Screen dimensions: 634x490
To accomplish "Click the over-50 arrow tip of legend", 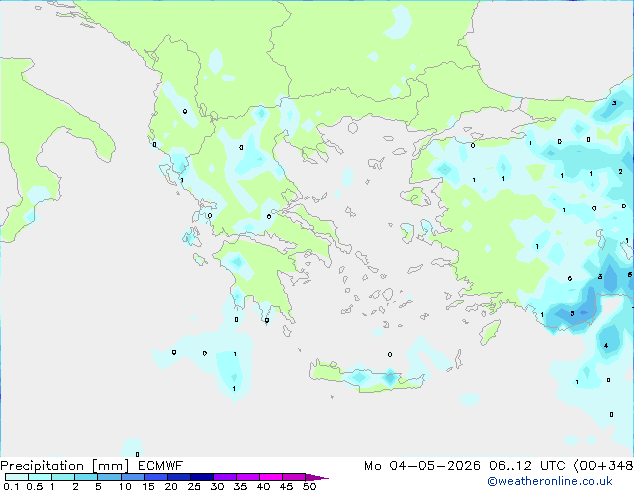I will pyautogui.click(x=317, y=477).
